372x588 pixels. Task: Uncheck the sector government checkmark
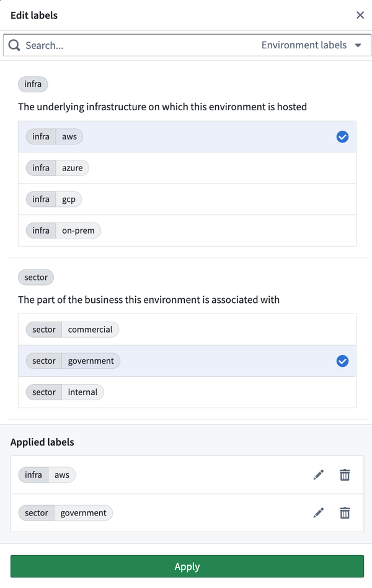(x=342, y=361)
